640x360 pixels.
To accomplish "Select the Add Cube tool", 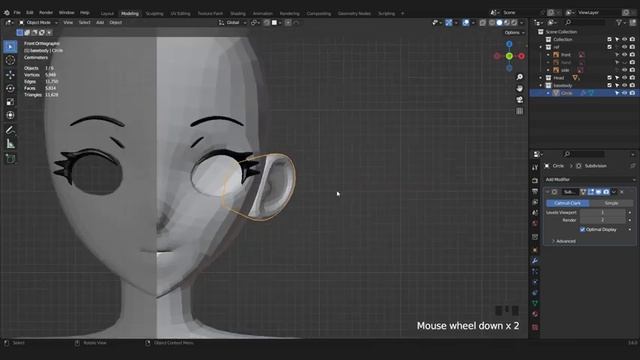I will click(10, 159).
